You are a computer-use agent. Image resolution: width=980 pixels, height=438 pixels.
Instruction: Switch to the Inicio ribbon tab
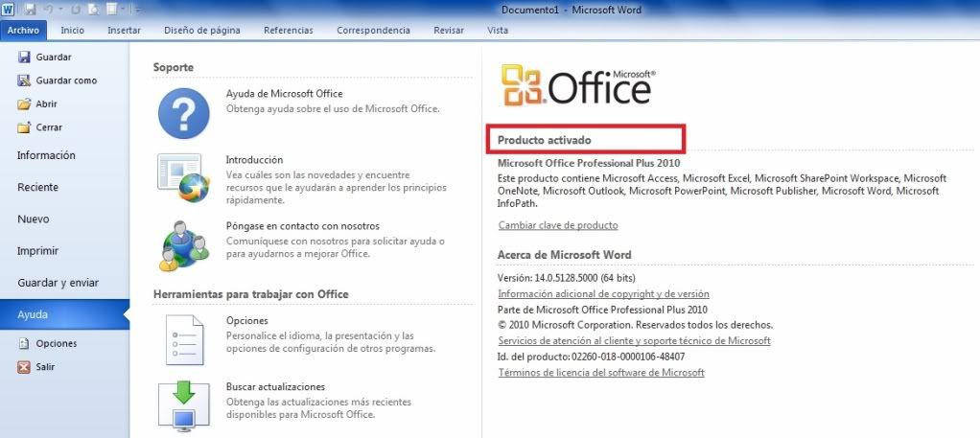[73, 30]
